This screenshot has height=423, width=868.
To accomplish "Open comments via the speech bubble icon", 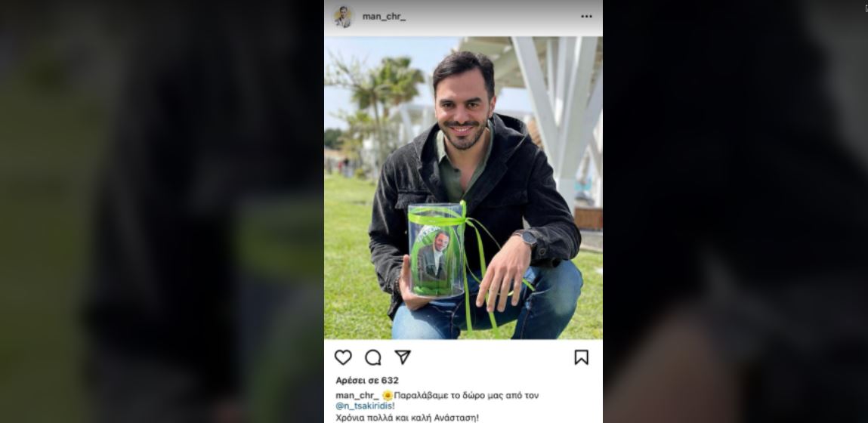I will (x=373, y=358).
